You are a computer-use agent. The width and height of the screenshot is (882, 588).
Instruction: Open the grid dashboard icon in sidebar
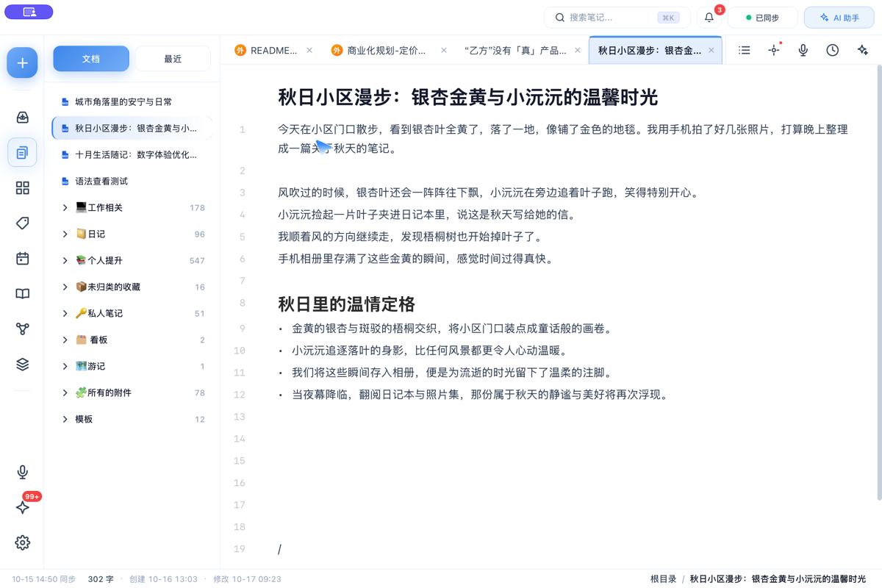pos(22,188)
